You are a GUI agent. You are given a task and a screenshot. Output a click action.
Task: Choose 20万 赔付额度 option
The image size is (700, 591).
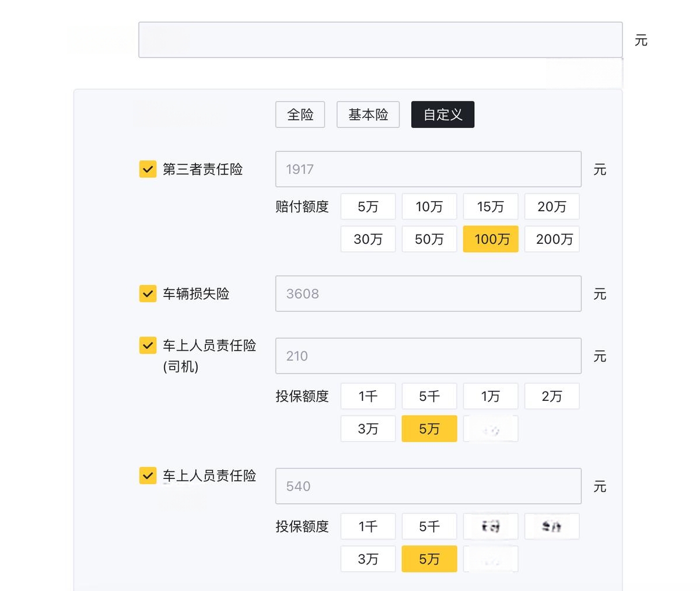pos(552,207)
